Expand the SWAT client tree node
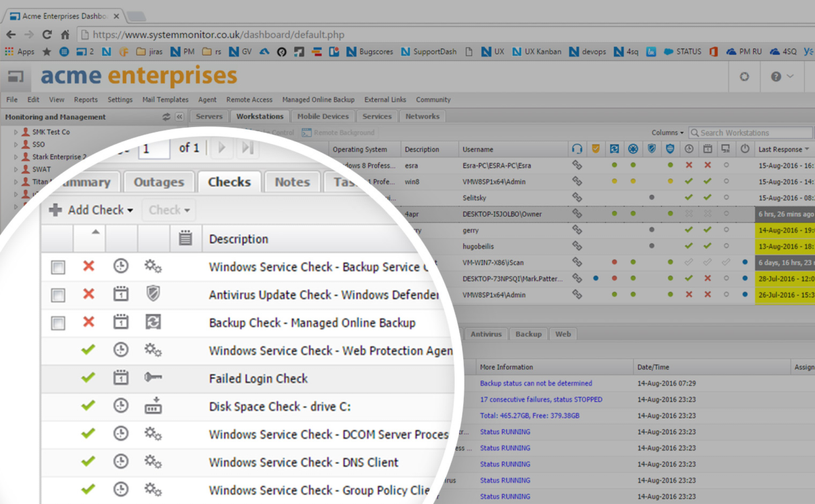This screenshot has height=504, width=815. [x=16, y=169]
